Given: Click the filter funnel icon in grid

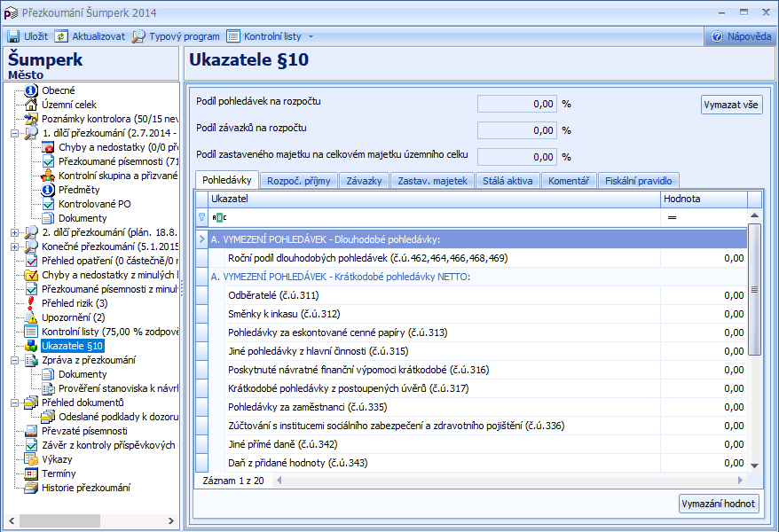Looking at the screenshot, I should point(201,217).
